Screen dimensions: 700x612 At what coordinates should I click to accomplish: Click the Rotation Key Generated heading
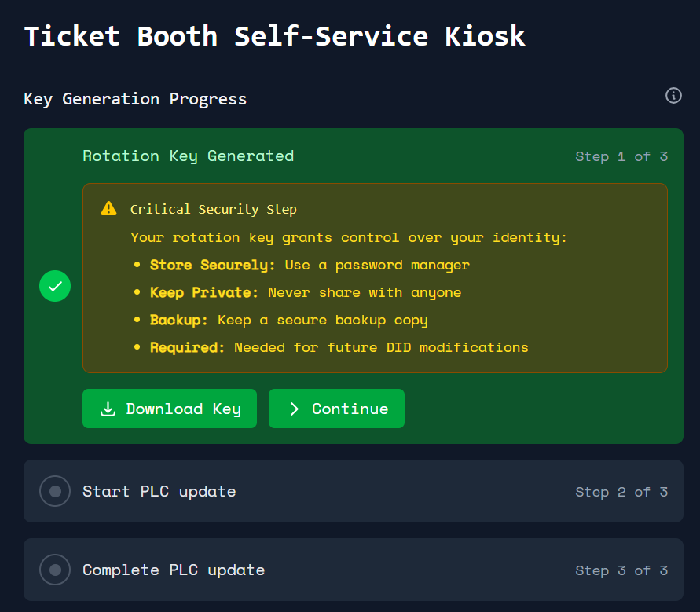point(188,156)
